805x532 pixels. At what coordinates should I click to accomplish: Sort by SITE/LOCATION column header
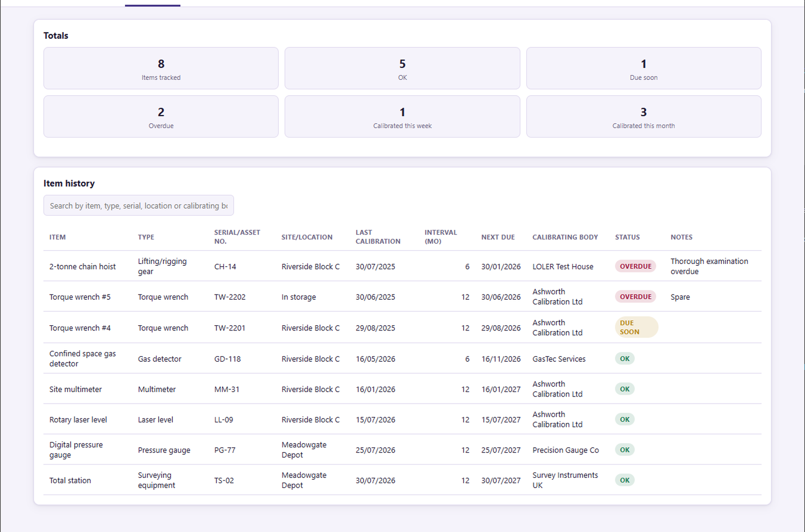coord(307,237)
